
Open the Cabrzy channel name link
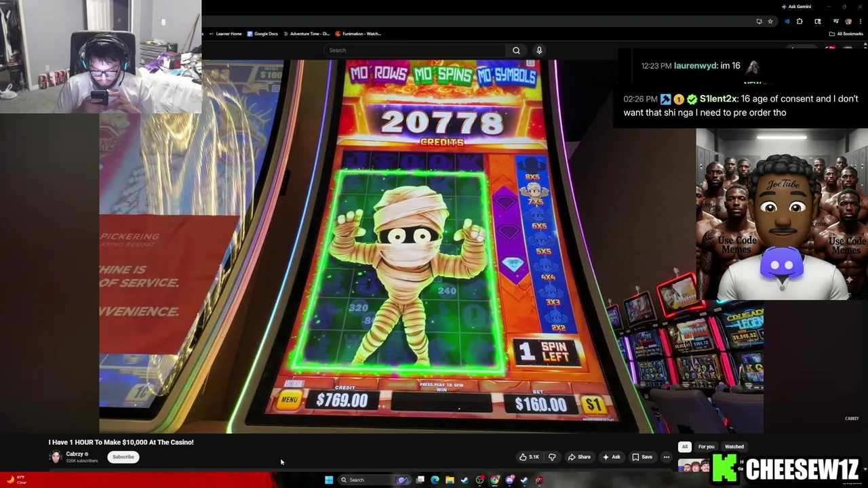coord(75,454)
